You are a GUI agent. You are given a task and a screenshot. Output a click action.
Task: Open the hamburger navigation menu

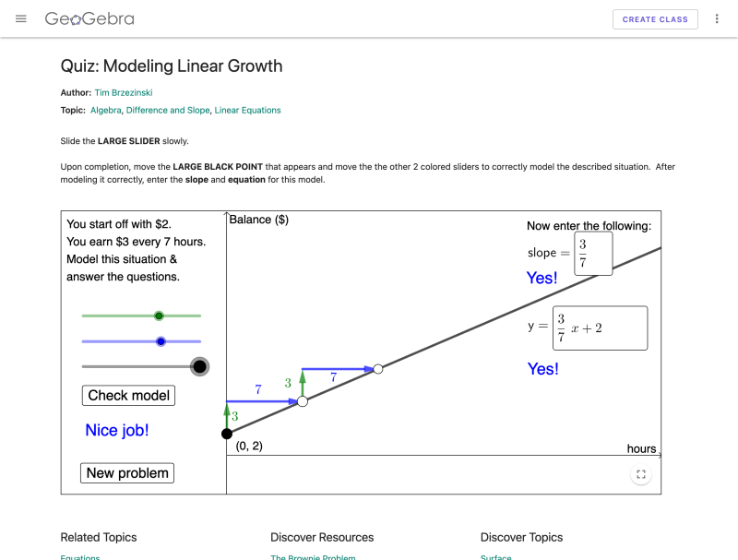point(20,18)
